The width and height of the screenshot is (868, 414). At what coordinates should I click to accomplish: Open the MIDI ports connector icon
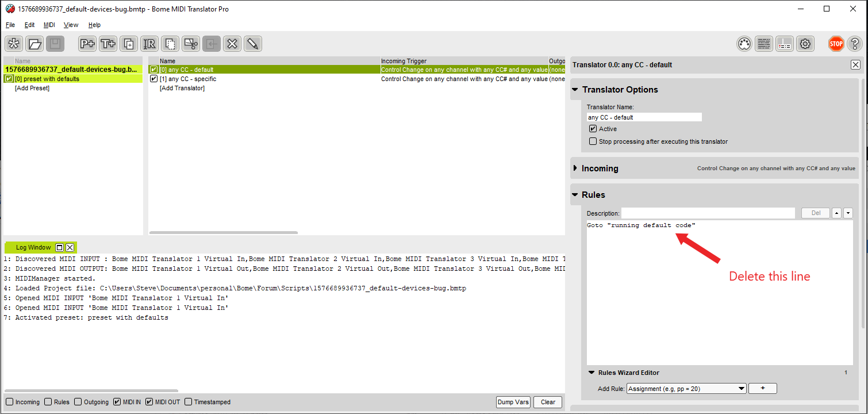tap(744, 43)
